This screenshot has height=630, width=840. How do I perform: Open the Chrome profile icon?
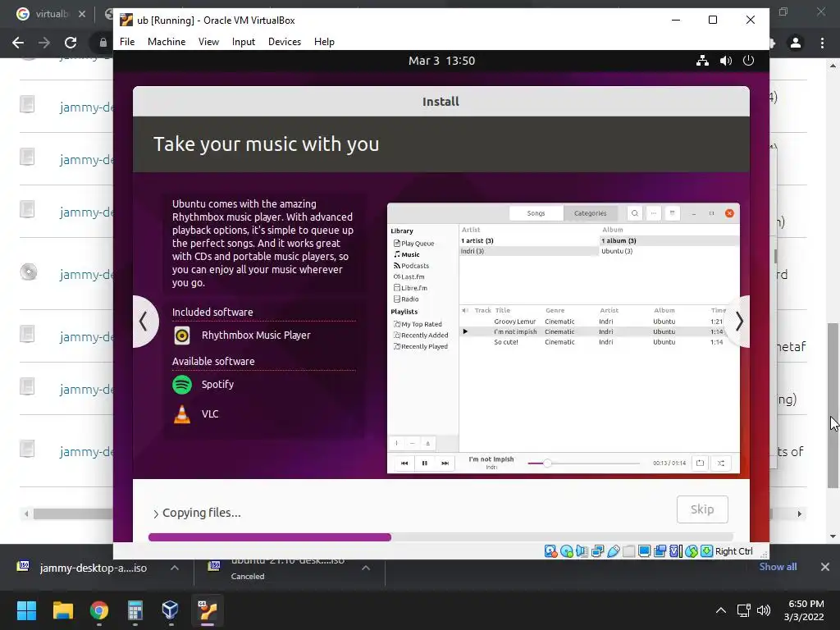click(x=796, y=43)
